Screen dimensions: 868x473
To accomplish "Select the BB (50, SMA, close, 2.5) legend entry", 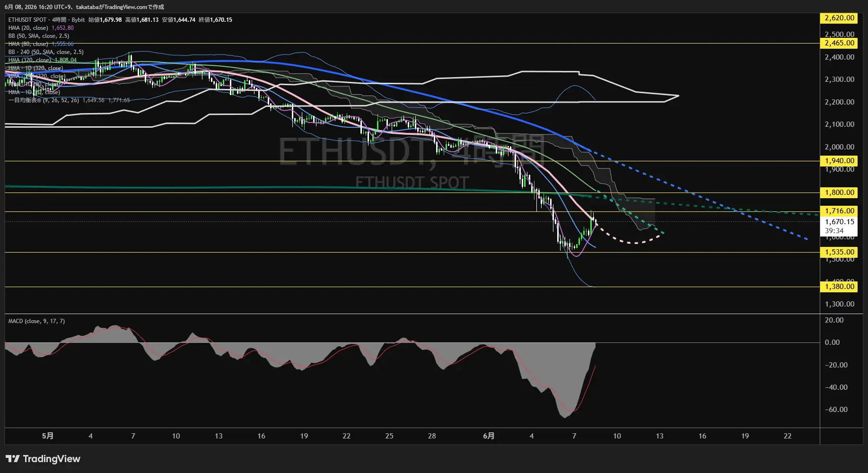I will tap(39, 36).
